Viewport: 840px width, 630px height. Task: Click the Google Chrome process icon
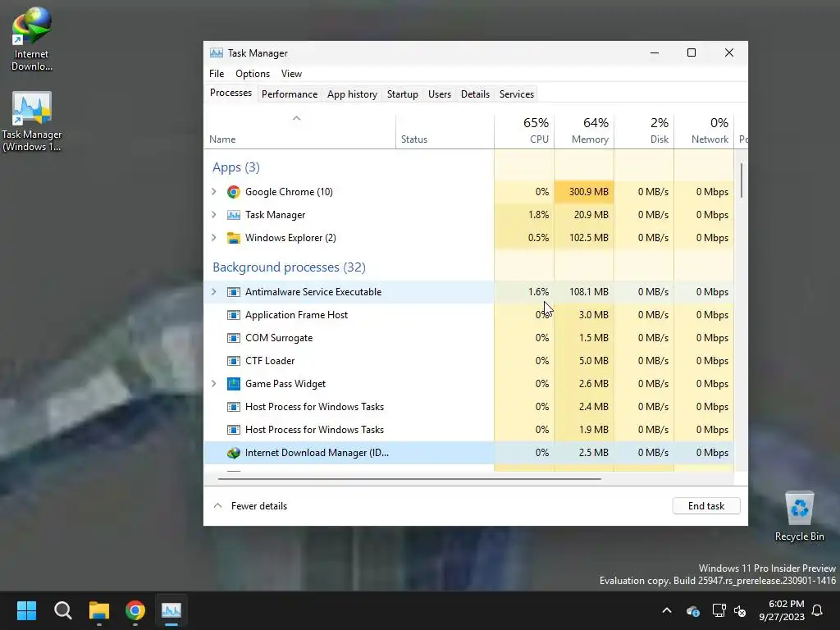[x=233, y=192]
